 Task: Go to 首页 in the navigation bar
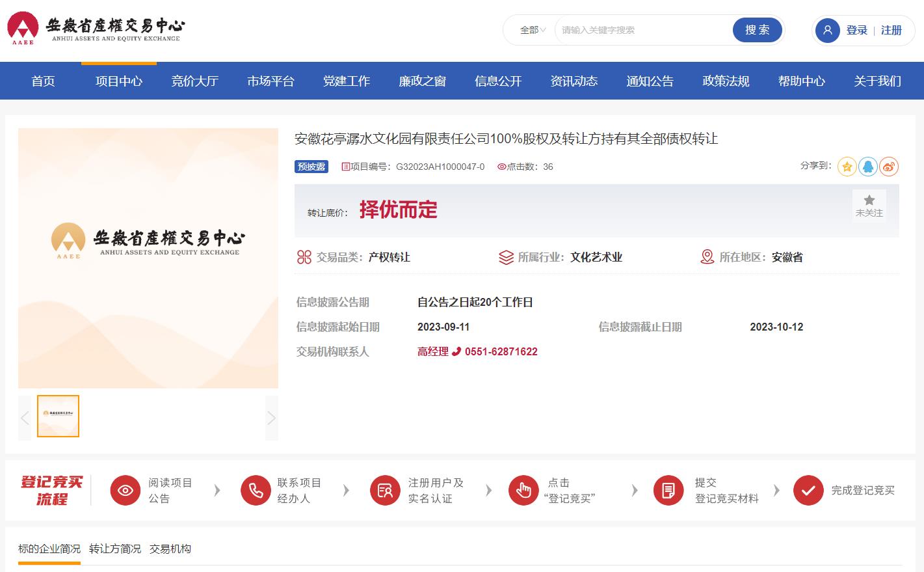point(43,81)
